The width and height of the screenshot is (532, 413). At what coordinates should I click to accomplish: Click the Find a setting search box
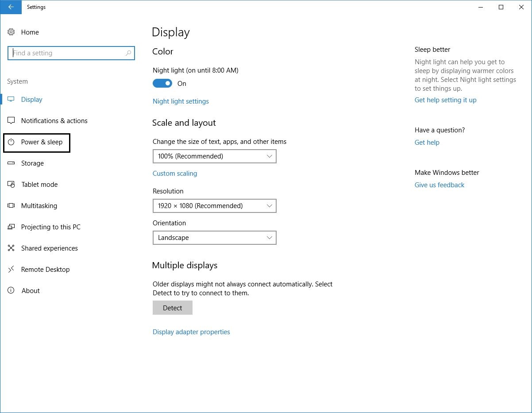tap(71, 53)
